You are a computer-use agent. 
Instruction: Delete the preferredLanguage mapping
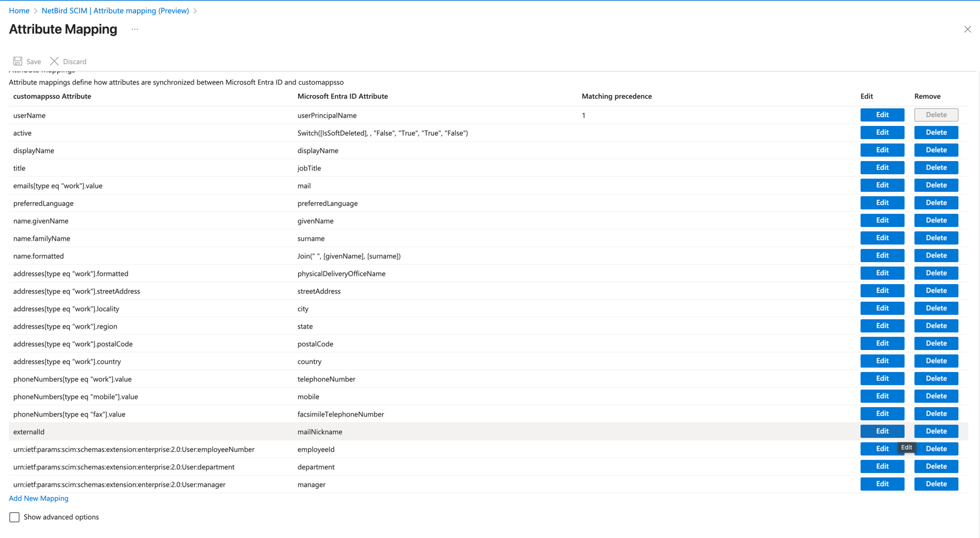click(936, 203)
